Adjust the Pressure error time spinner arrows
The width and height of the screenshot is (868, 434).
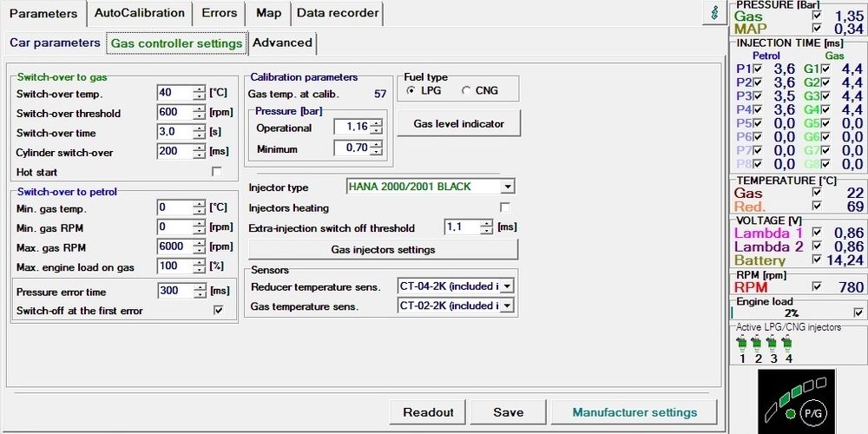(x=200, y=291)
